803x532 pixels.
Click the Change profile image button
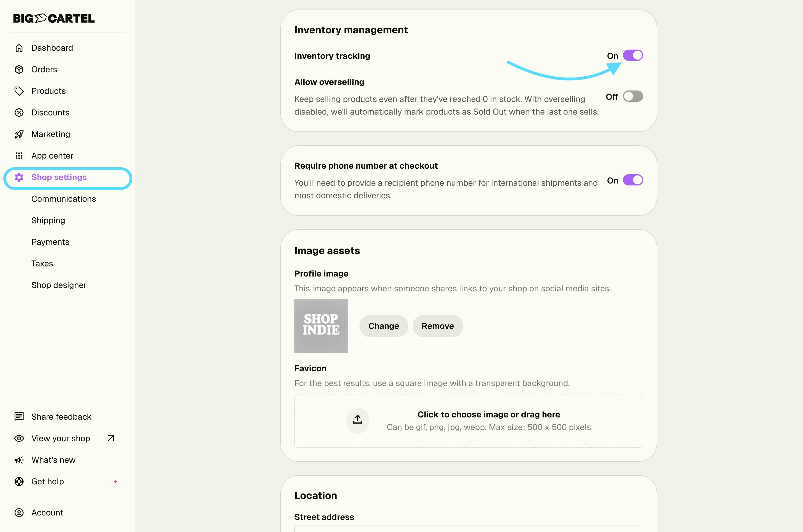point(383,326)
